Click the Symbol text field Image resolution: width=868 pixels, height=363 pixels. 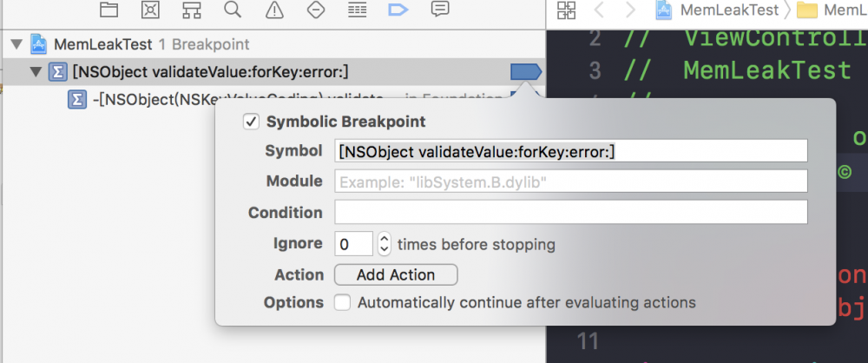pyautogui.click(x=571, y=151)
